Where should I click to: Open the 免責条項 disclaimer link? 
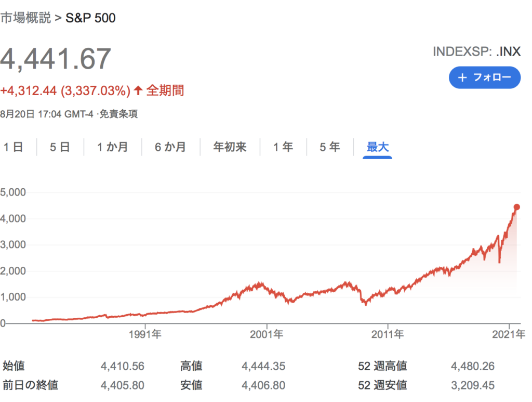click(118, 114)
